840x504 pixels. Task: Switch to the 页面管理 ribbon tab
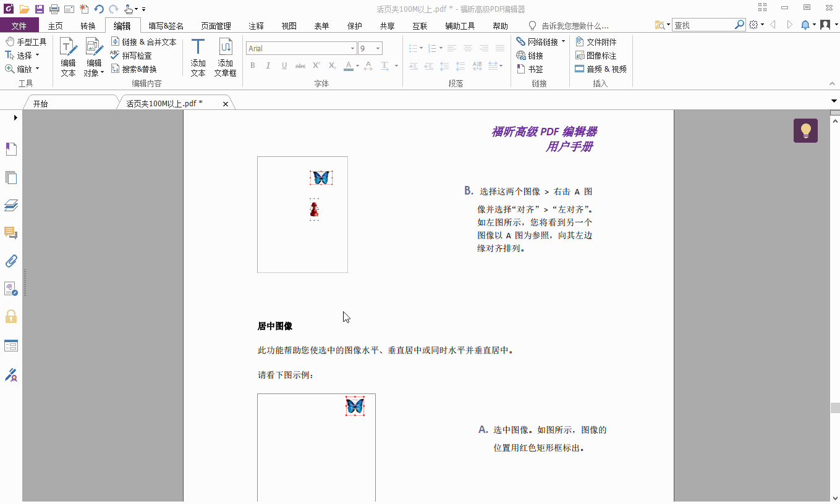point(216,25)
